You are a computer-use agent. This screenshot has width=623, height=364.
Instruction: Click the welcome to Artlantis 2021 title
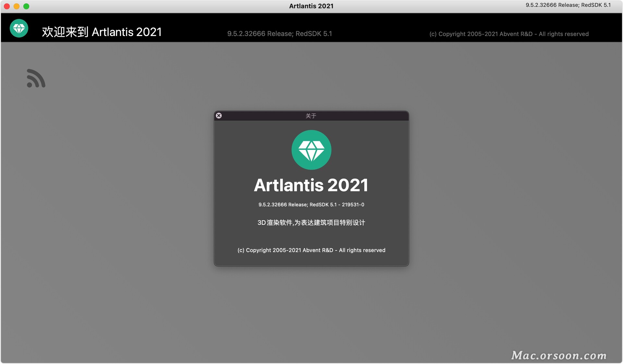(102, 32)
